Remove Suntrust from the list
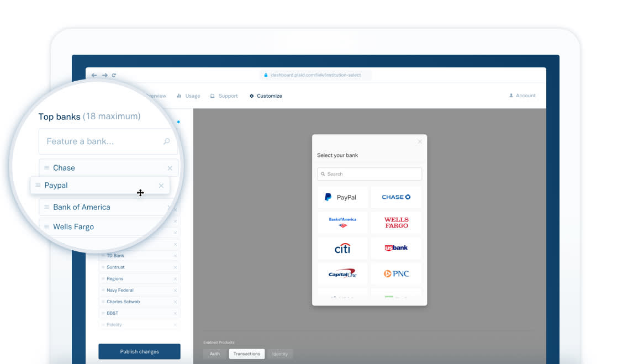The width and height of the screenshot is (628, 364). 175,267
